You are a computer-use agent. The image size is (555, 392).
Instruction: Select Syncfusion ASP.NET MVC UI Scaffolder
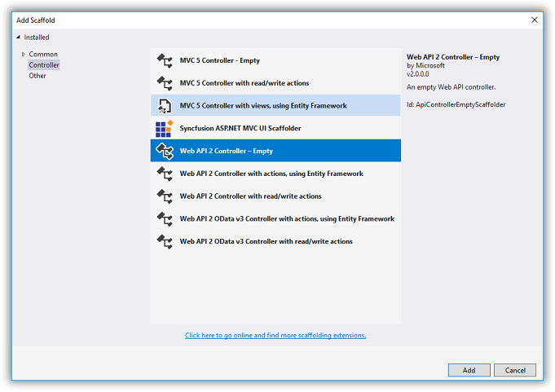coord(275,128)
